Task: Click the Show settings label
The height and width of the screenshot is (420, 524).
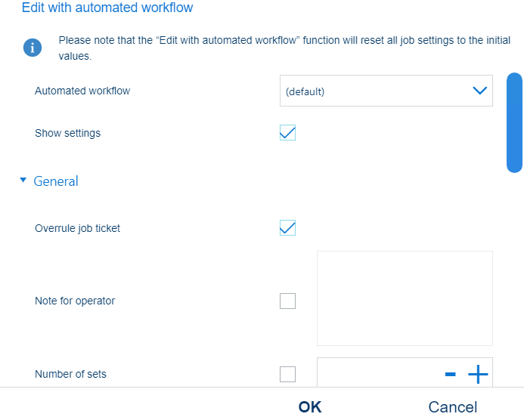Action: tap(67, 133)
